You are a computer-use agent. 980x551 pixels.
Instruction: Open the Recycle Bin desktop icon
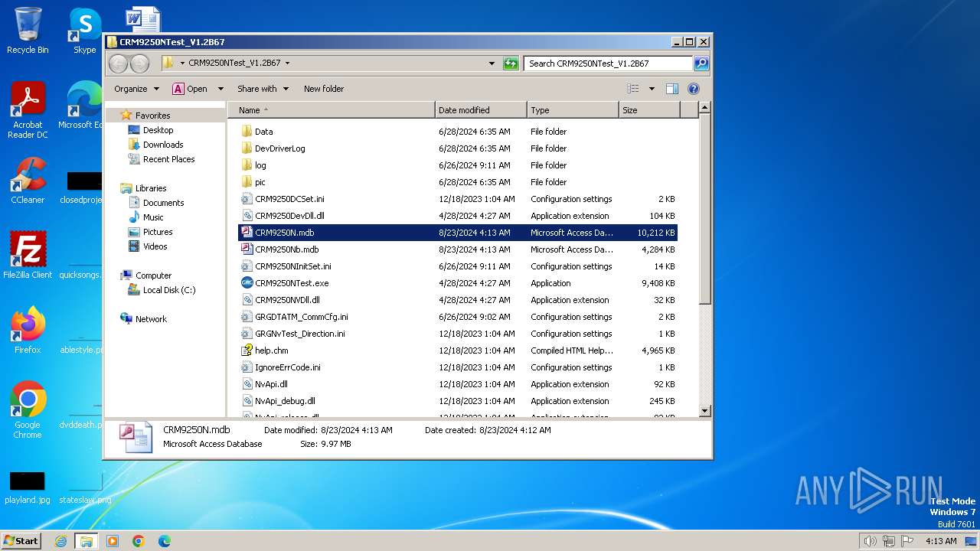click(28, 31)
